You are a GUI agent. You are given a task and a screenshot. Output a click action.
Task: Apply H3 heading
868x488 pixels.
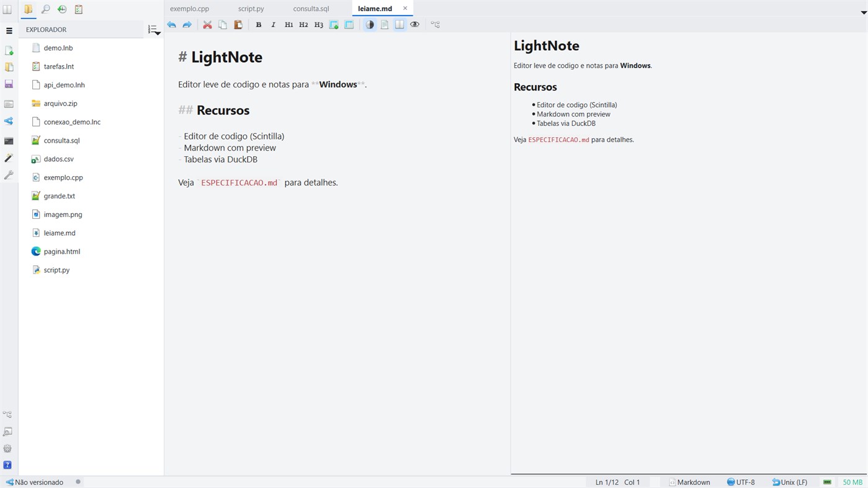pyautogui.click(x=319, y=25)
